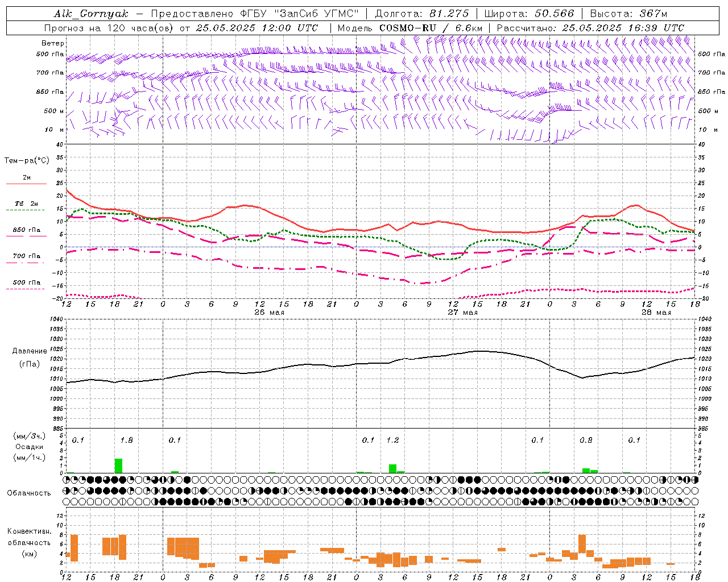The height and width of the screenshot is (582, 728).
Task: Click the Долгота: 81.275 header field
Action: 422,14
